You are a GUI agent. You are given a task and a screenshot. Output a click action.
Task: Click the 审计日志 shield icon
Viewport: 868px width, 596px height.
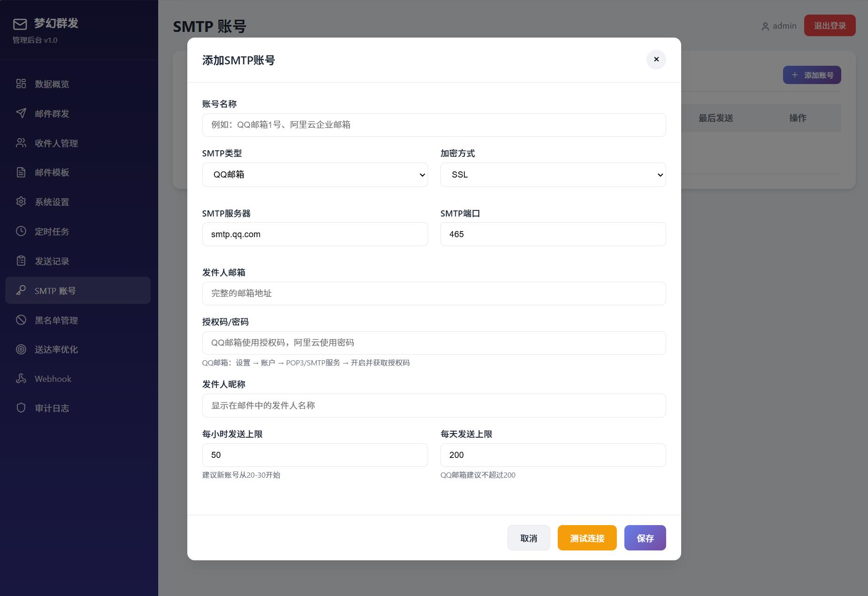pos(21,408)
